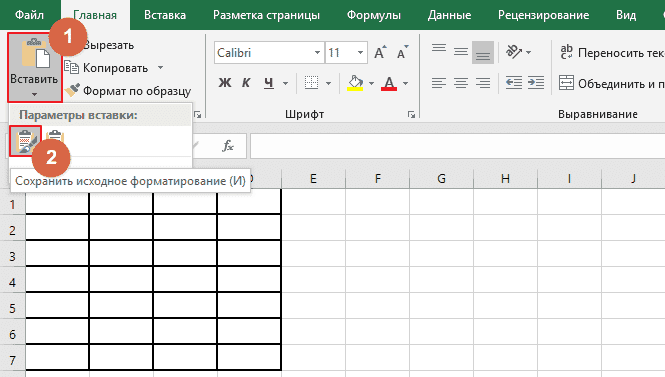This screenshot has width=665, height=377.
Task: Align text right
Action: [x=483, y=83]
